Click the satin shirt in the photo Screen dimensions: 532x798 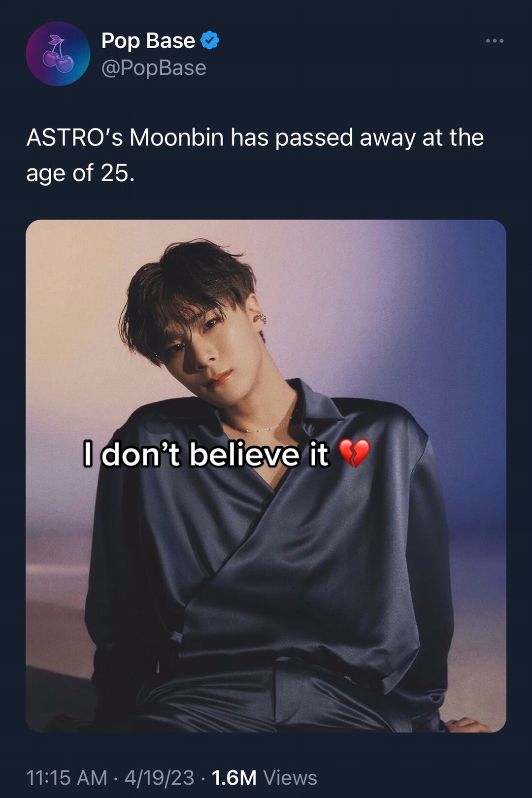pyautogui.click(x=276, y=566)
